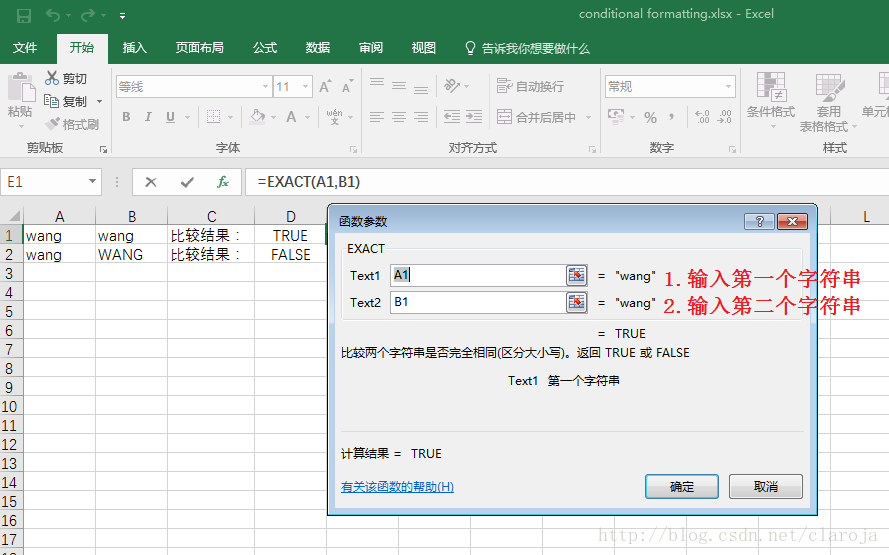Switch to the 数据 tab

[318, 48]
